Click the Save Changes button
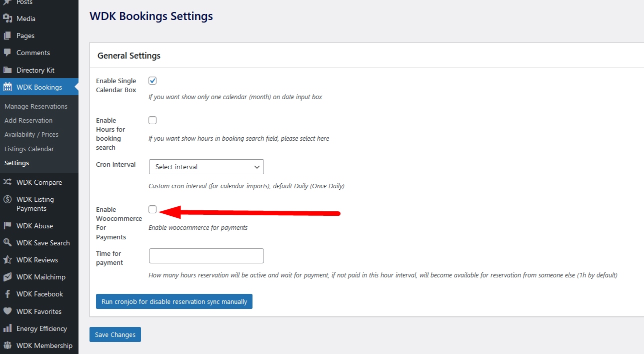This screenshot has width=644, height=354. point(115,334)
